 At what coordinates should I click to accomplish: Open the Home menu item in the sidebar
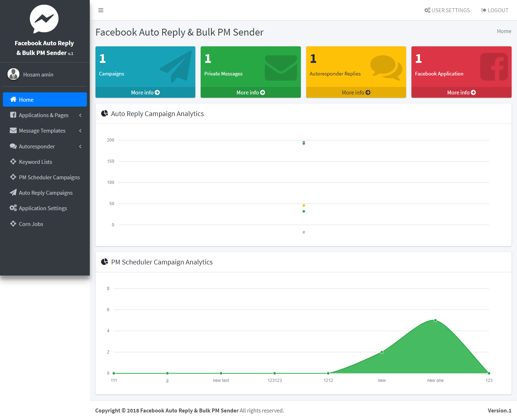pos(45,100)
